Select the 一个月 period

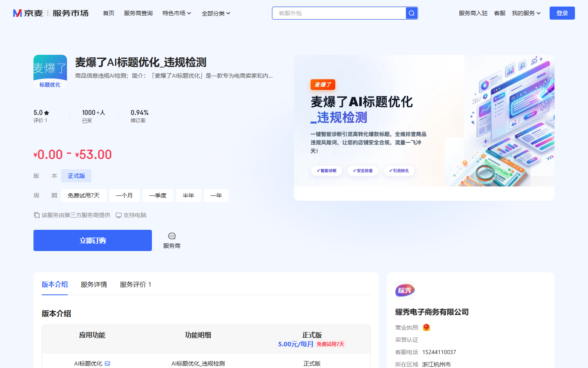(124, 195)
